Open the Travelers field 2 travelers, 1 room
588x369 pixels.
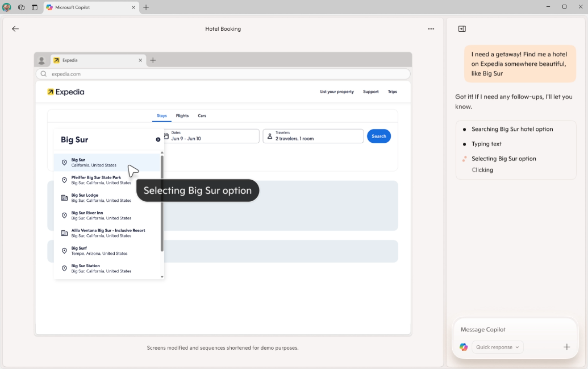click(x=313, y=136)
